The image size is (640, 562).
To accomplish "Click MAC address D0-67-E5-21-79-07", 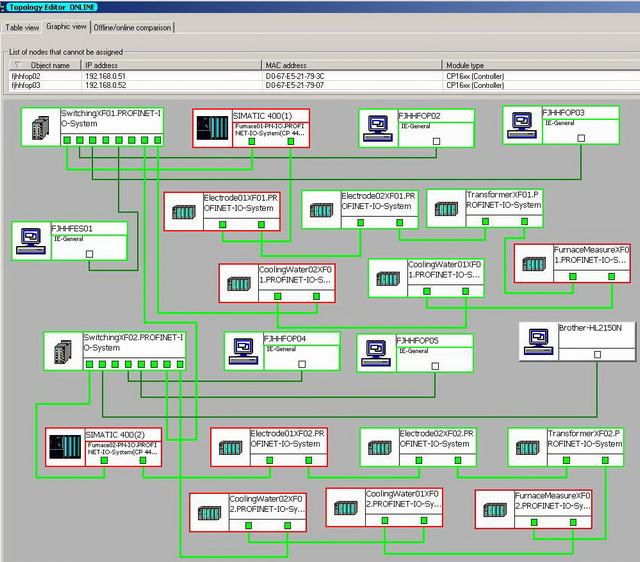I will point(295,85).
